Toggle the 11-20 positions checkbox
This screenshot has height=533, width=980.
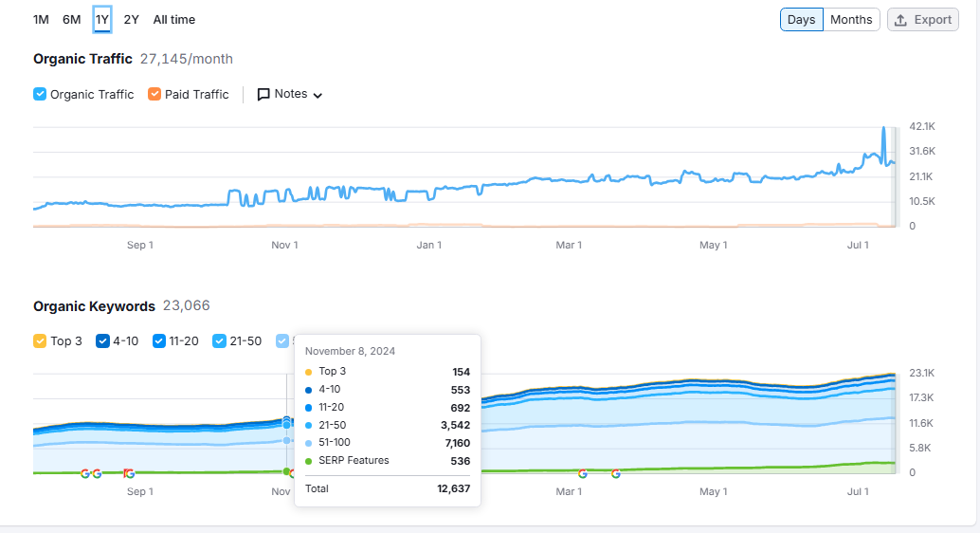pyautogui.click(x=159, y=340)
